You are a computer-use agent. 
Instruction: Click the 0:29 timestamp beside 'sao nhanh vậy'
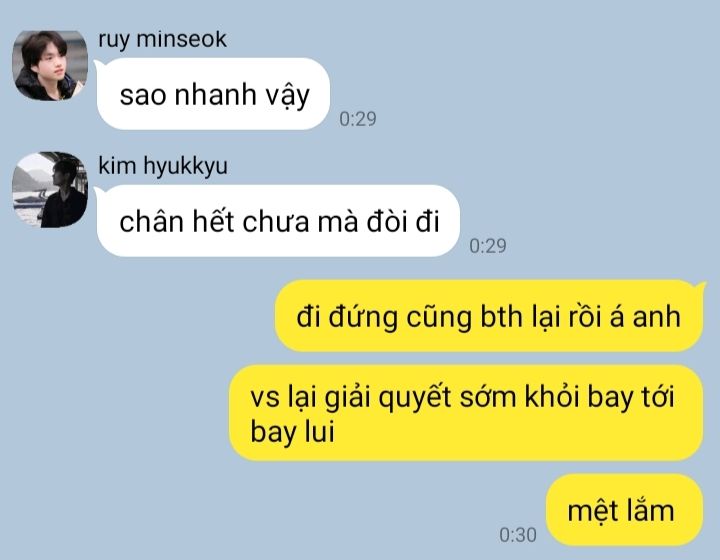358,119
